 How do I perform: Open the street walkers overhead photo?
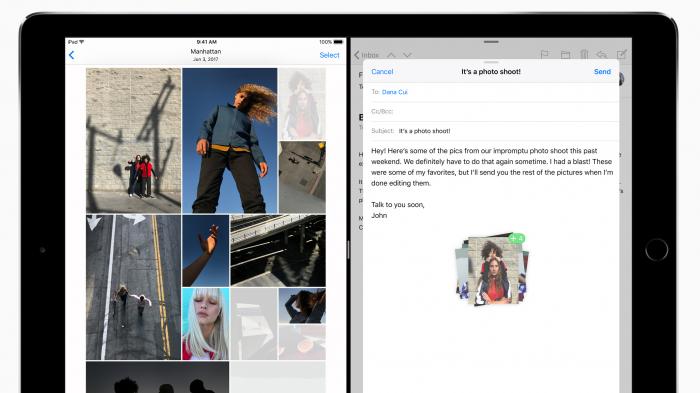(133, 287)
